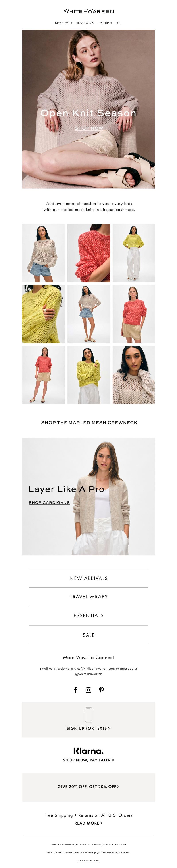Select Sale in top navigation
This screenshot has height=868, width=177.
point(119,23)
